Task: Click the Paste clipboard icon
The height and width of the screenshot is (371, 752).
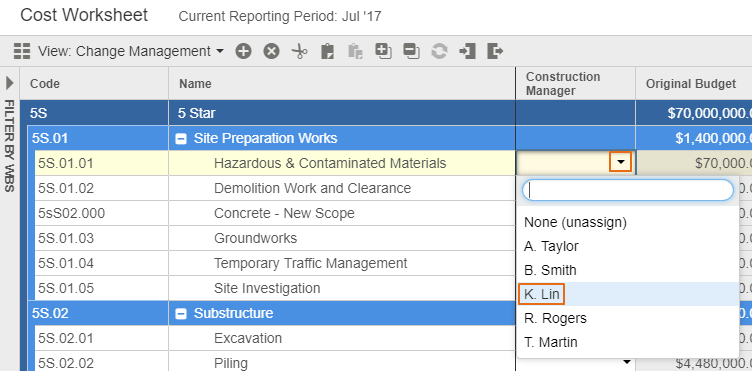Action: click(328, 51)
